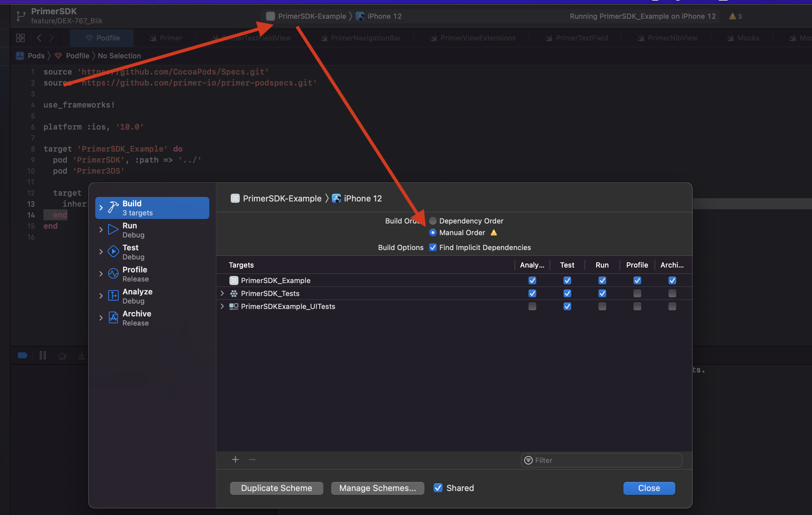
Task: Toggle the breakpoints activation icon
Action: [x=22, y=355]
